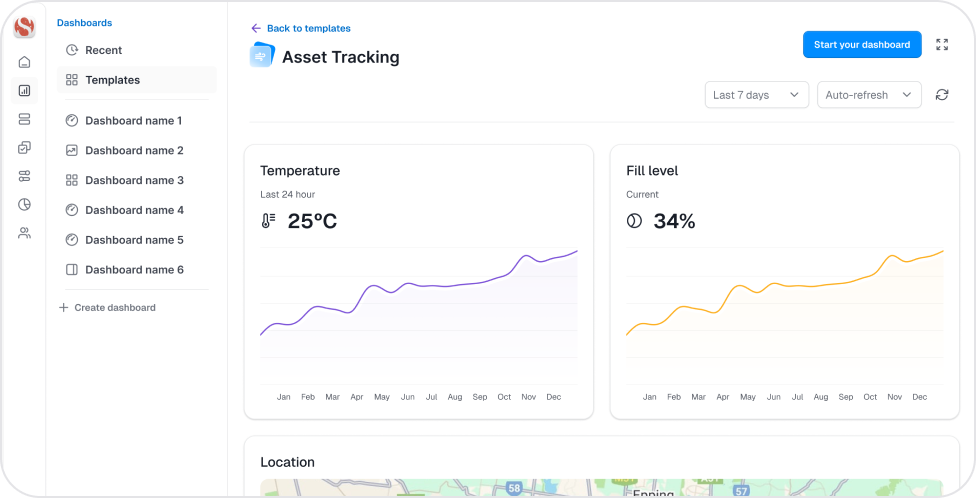Click grid icon of Dashboard name 3
Viewport: 976px width, 498px height.
click(x=72, y=181)
